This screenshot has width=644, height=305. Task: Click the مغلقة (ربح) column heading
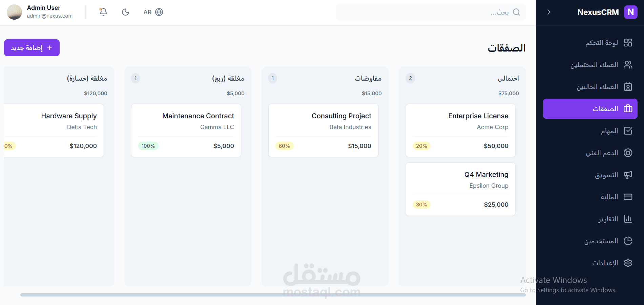[x=228, y=78]
